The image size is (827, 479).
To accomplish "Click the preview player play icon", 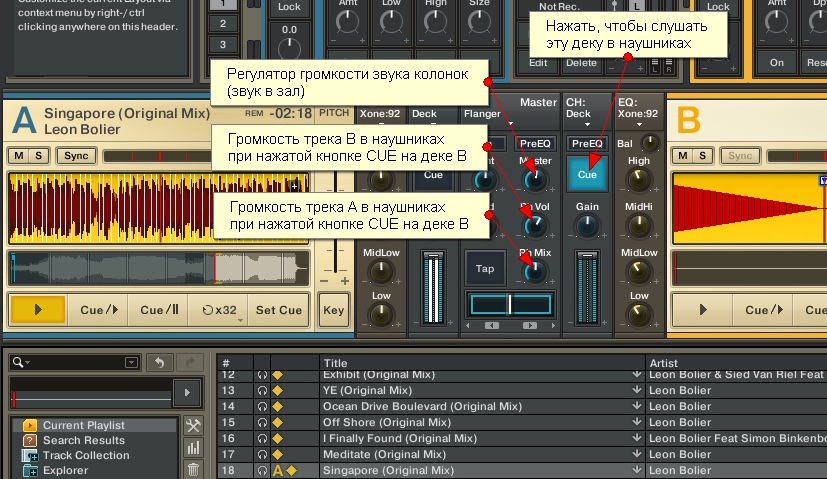I will 184,391.
